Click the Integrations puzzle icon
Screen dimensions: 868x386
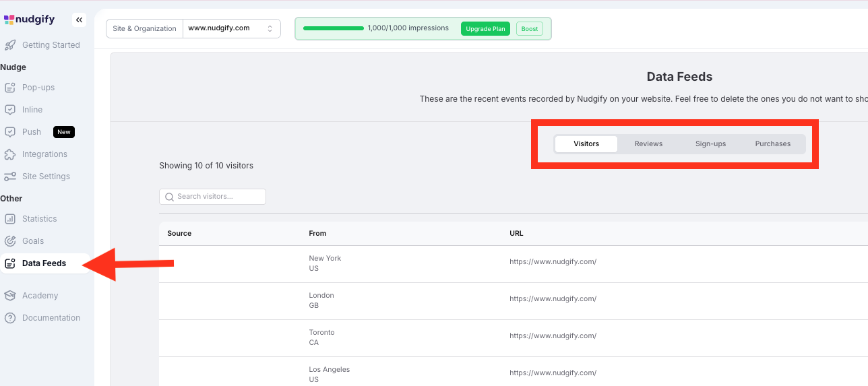10,154
